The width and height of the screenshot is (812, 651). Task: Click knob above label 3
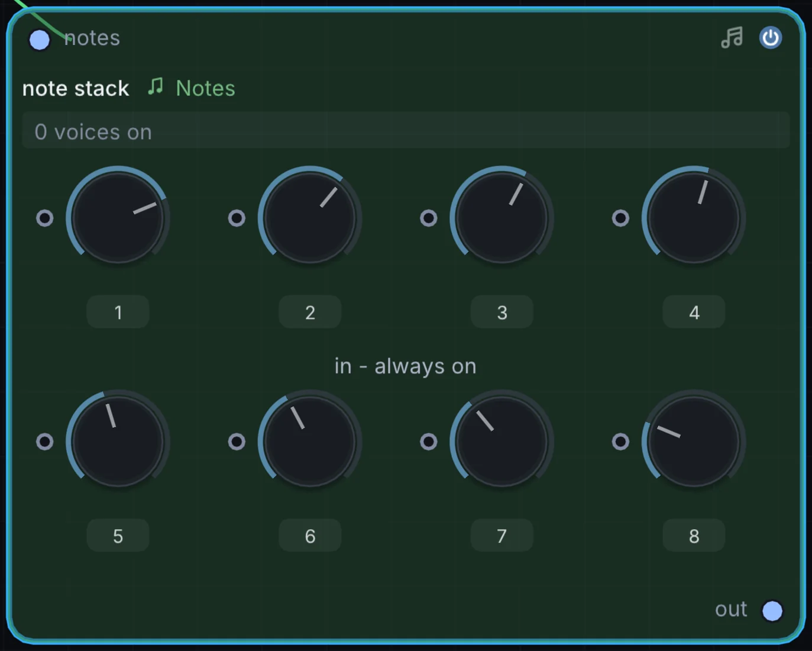pos(502,218)
